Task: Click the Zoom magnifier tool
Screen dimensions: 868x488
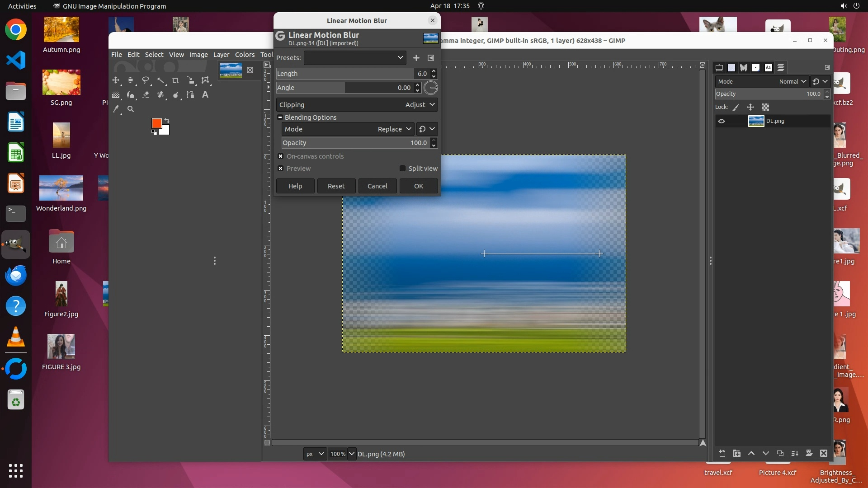Action: (131, 109)
